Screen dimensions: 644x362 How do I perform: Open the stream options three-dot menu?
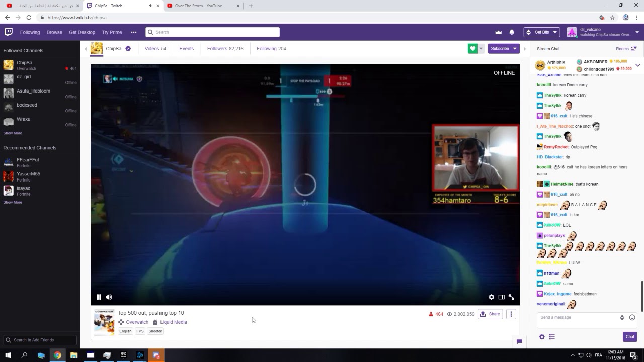(511, 314)
